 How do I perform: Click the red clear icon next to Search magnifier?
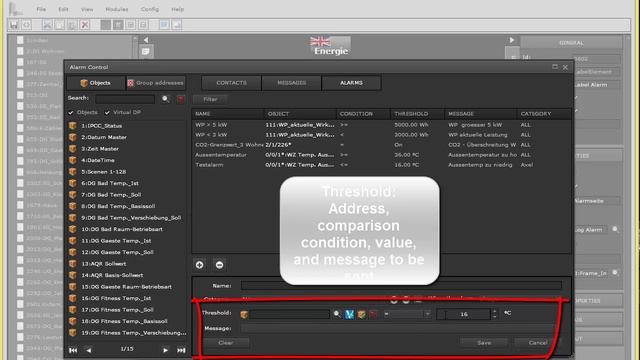point(180,99)
